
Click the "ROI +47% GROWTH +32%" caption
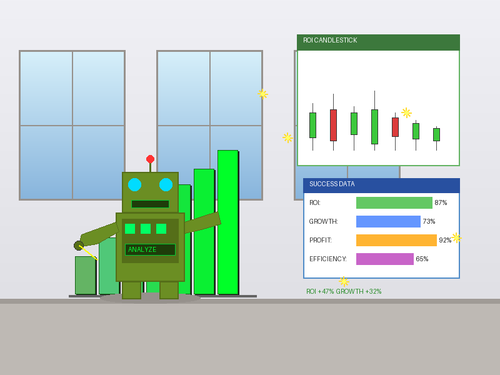pyautogui.click(x=344, y=291)
